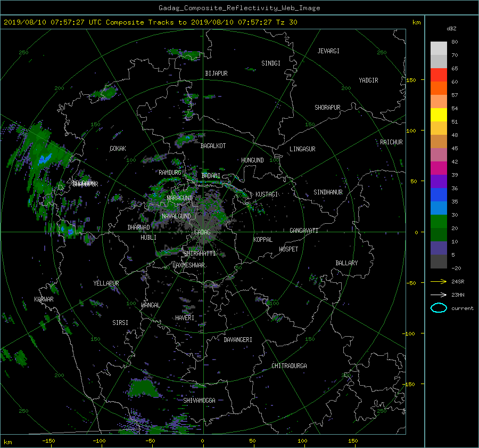
Task: Click the BIJAPUR city label
Action: [x=216, y=74]
